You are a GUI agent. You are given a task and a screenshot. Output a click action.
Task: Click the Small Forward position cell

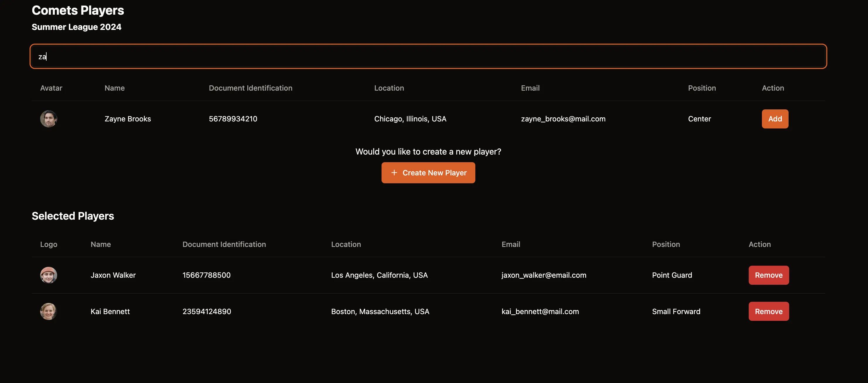point(676,311)
